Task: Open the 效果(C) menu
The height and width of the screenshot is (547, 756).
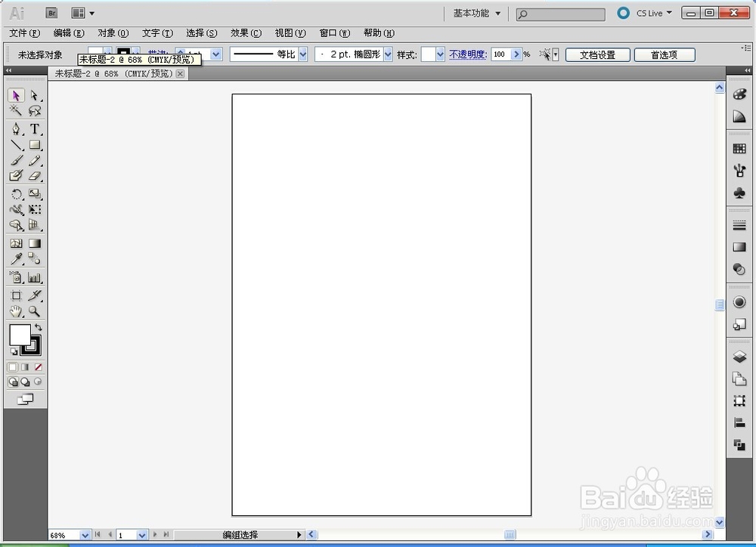Action: coord(246,32)
